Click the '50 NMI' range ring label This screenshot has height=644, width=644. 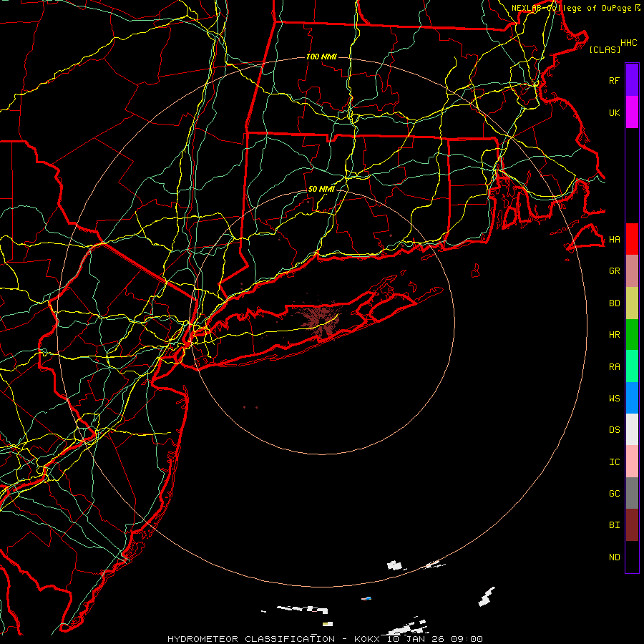pos(321,189)
